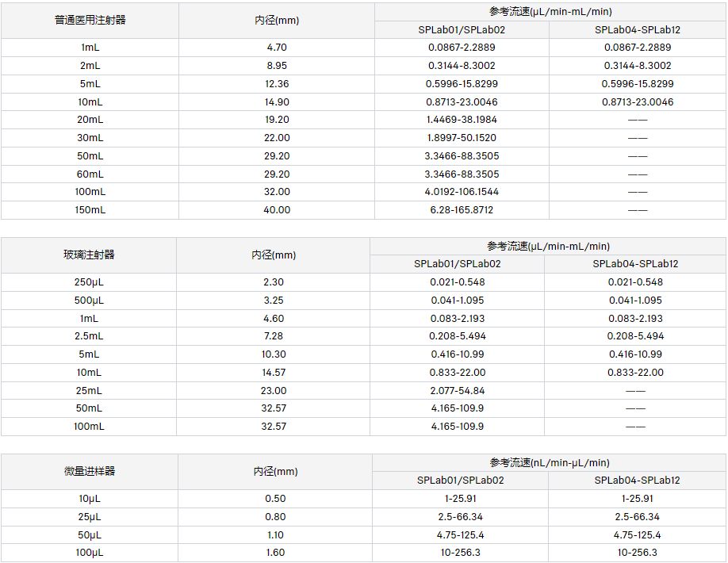This screenshot has width=728, height=563.
Task: Select the 150mL syringe row label
Action: [90, 210]
